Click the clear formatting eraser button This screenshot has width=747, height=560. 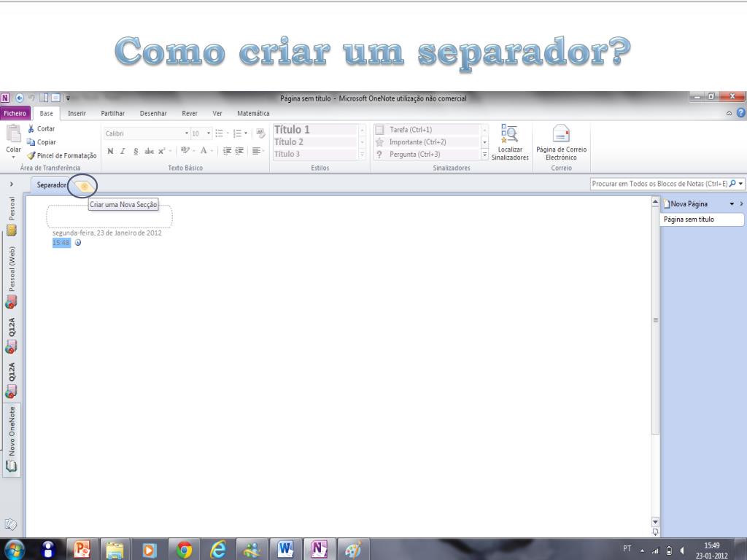[260, 133]
